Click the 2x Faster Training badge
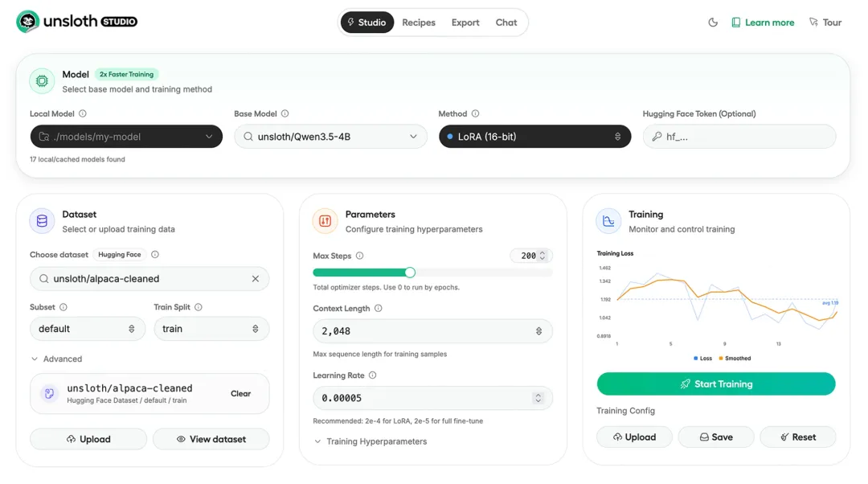The height and width of the screenshot is (484, 868). coord(127,74)
